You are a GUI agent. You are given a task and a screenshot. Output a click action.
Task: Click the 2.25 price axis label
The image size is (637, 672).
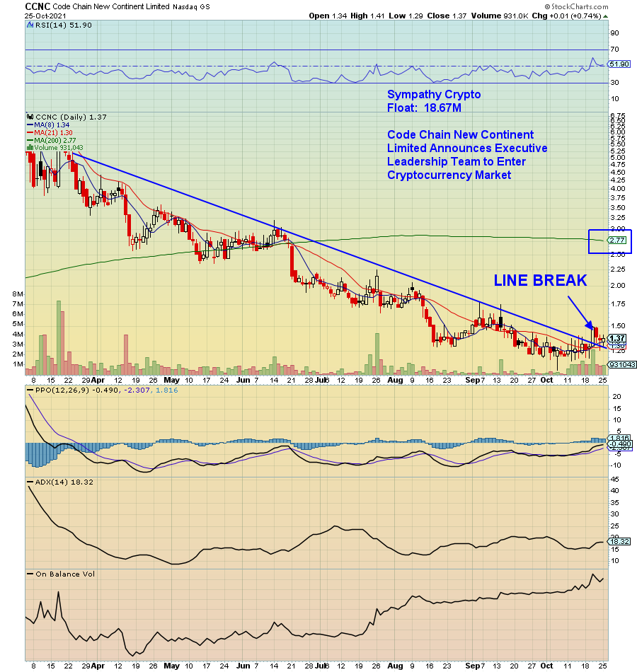(618, 269)
